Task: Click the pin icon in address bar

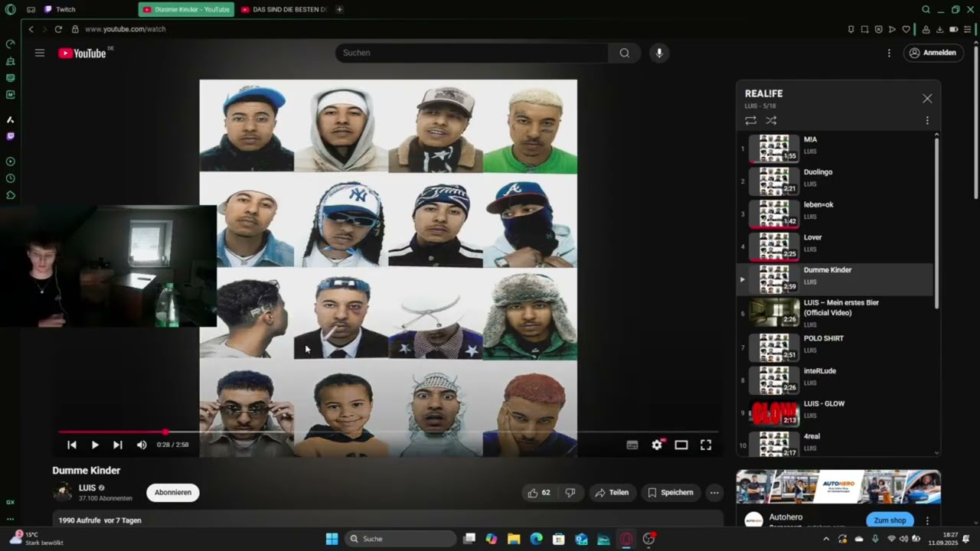Action: click(851, 29)
